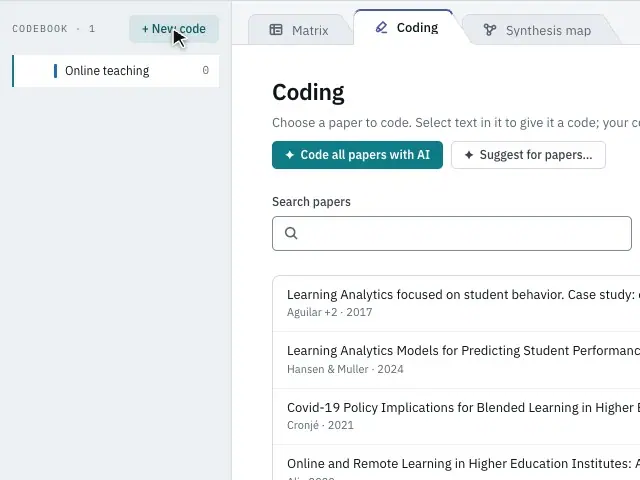
Task: Click the Coding page heading
Action: 308,92
